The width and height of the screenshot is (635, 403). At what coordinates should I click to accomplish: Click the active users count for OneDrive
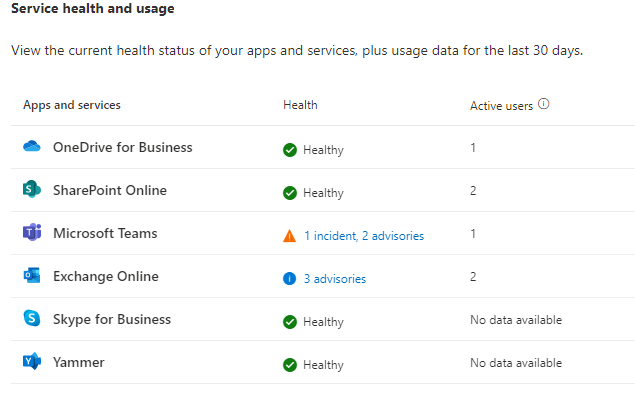(473, 147)
